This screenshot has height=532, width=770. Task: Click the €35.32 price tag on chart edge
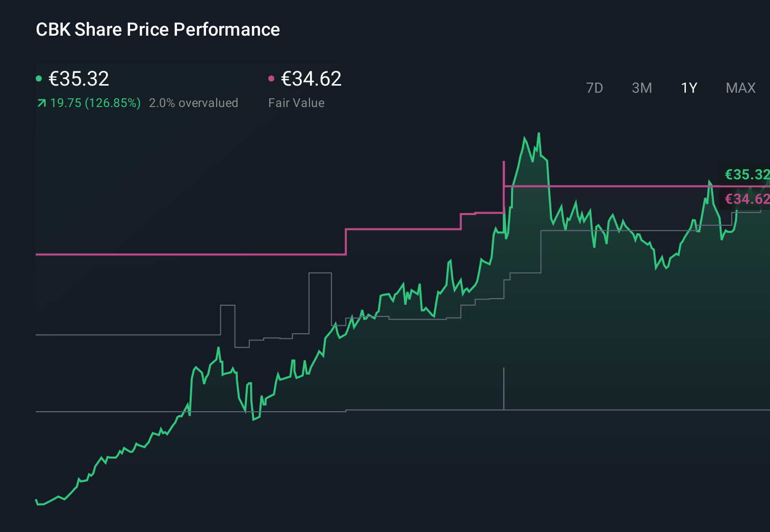tap(746, 175)
